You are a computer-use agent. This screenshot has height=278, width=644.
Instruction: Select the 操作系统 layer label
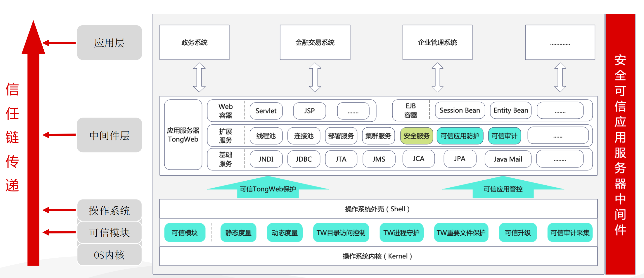point(110,210)
